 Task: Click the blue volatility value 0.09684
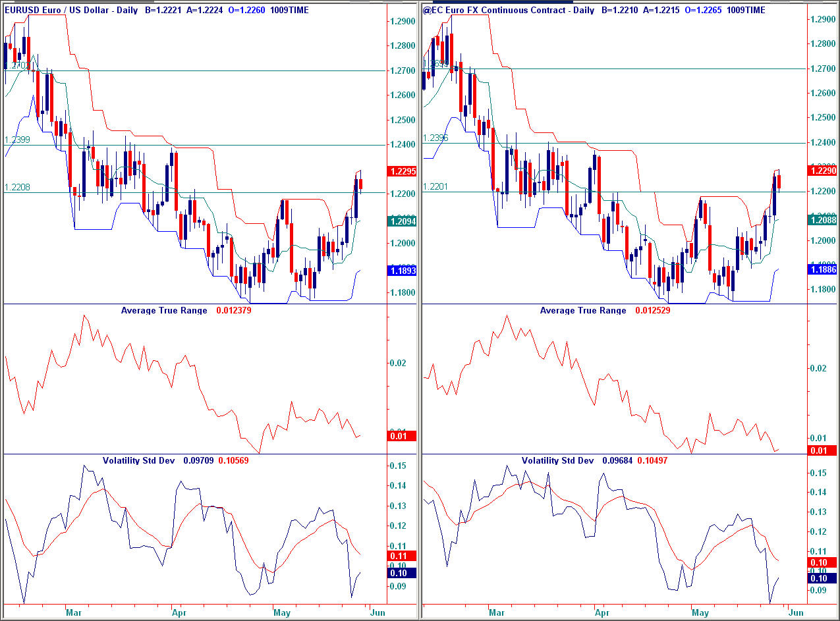pos(617,460)
